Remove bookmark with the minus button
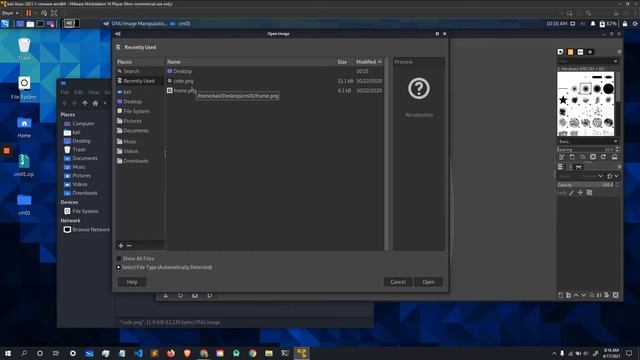Viewport: 640px width, 360px height. point(129,245)
